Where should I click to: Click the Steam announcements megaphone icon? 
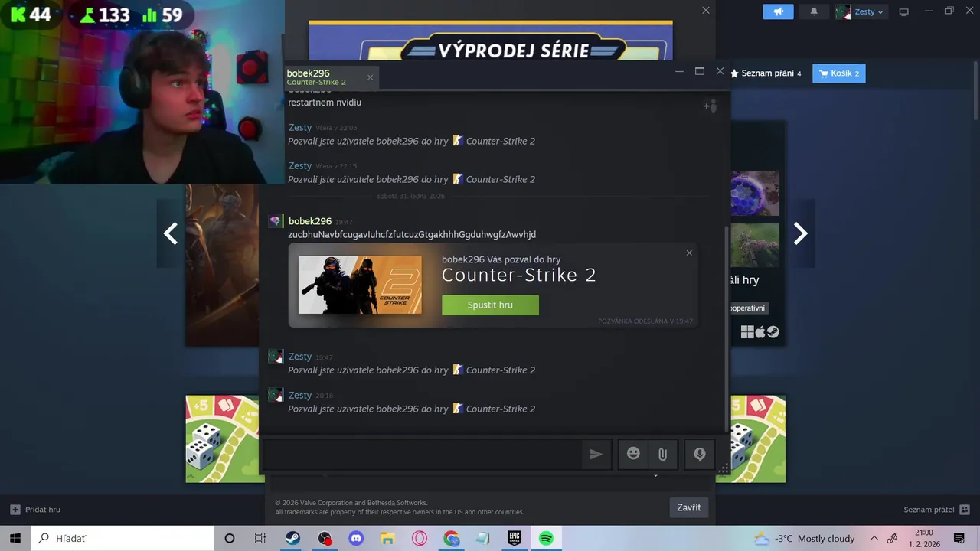[x=778, y=11]
